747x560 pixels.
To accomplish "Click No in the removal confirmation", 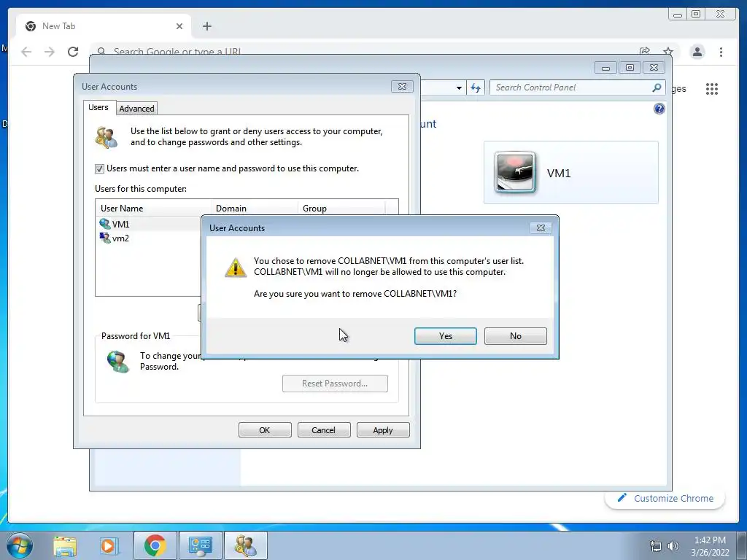I will (x=515, y=335).
